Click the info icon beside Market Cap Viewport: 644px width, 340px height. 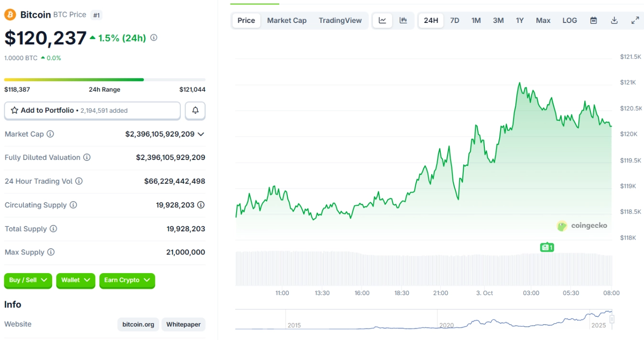point(50,134)
